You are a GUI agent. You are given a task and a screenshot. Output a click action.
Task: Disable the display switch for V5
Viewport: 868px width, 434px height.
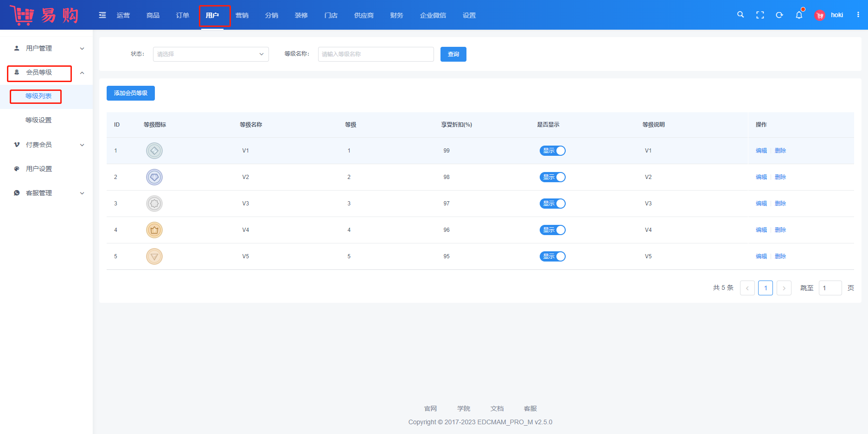pyautogui.click(x=552, y=256)
